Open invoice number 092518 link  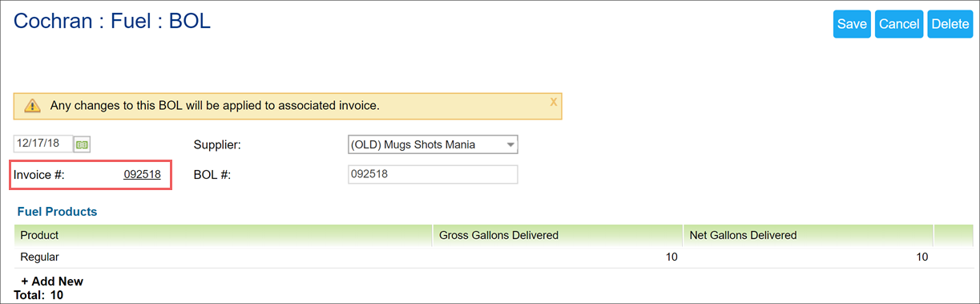point(143,174)
